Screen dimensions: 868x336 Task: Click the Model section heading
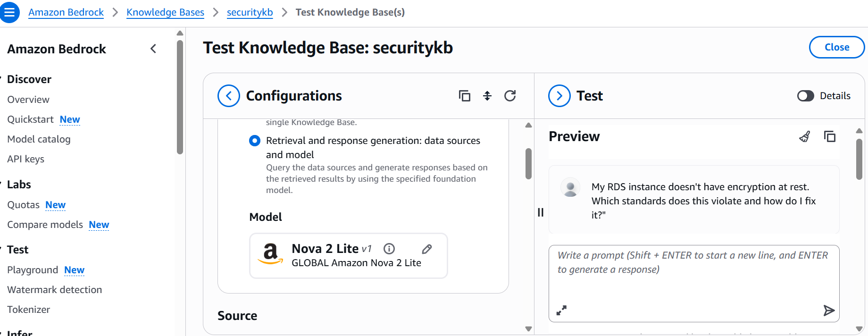tap(266, 217)
